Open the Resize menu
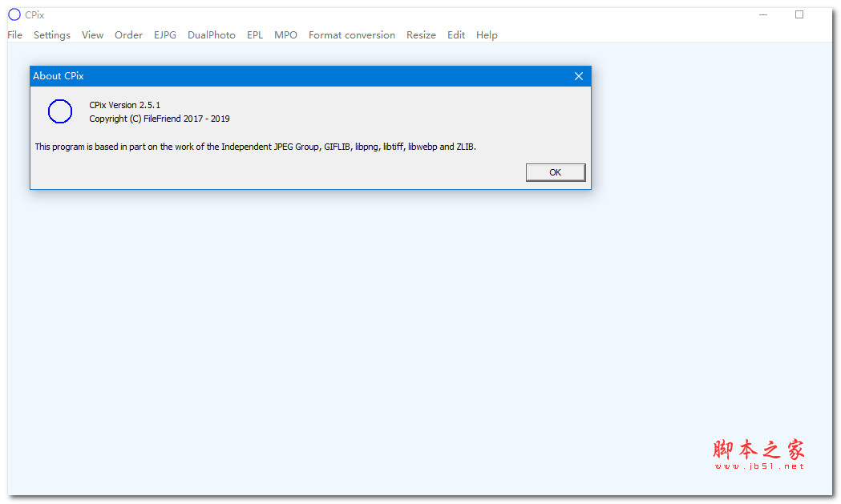This screenshot has width=841, height=504. (x=421, y=34)
